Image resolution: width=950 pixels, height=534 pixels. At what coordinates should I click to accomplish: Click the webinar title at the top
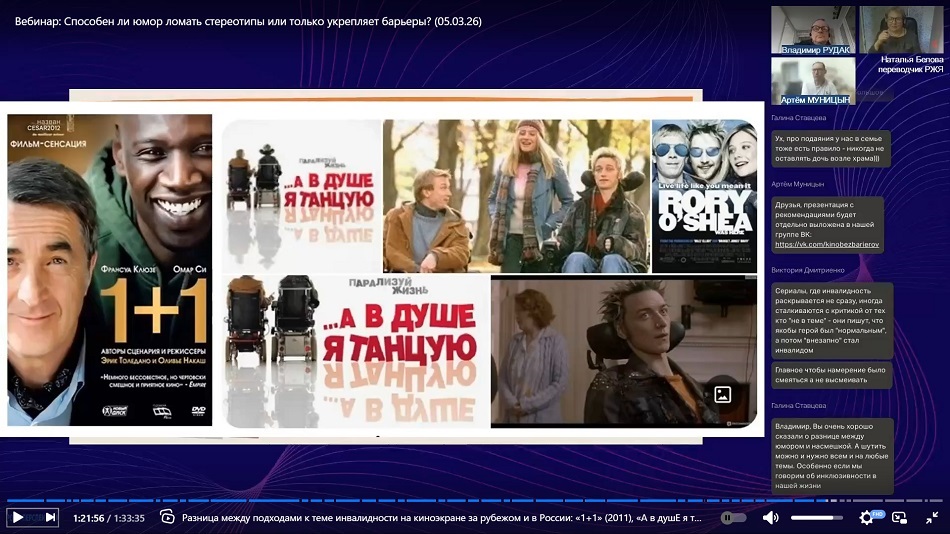[x=248, y=21]
